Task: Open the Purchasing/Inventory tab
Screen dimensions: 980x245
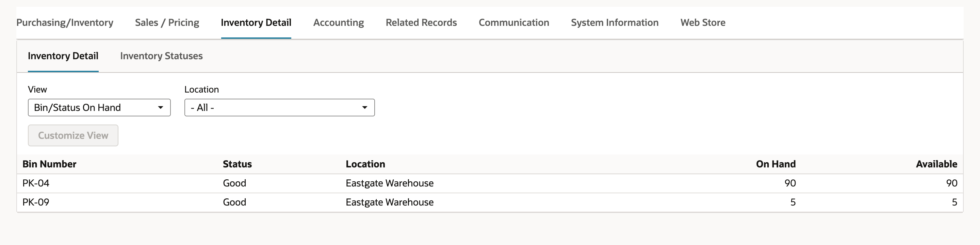Action: pyautogui.click(x=65, y=22)
